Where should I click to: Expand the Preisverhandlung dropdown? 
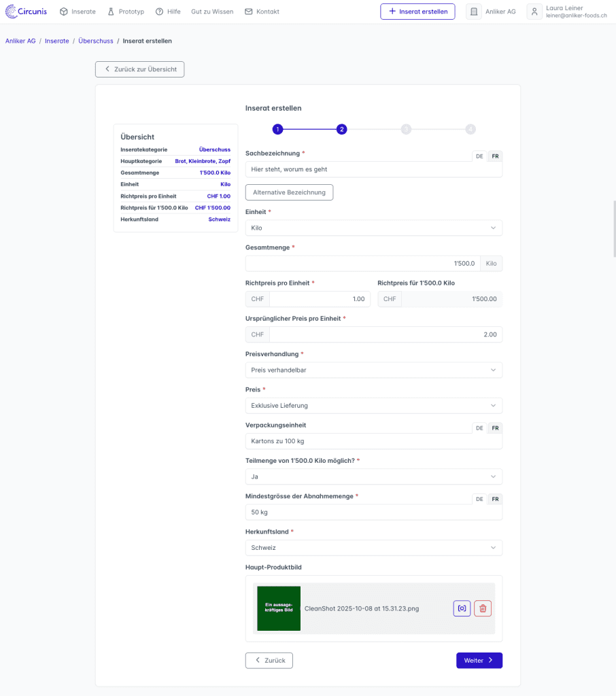coord(373,370)
